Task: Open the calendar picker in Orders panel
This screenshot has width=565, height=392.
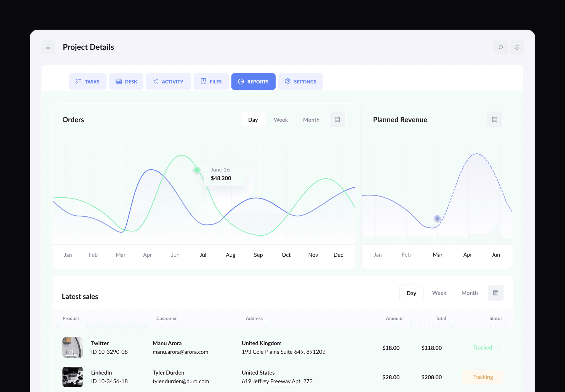Action: (x=337, y=119)
